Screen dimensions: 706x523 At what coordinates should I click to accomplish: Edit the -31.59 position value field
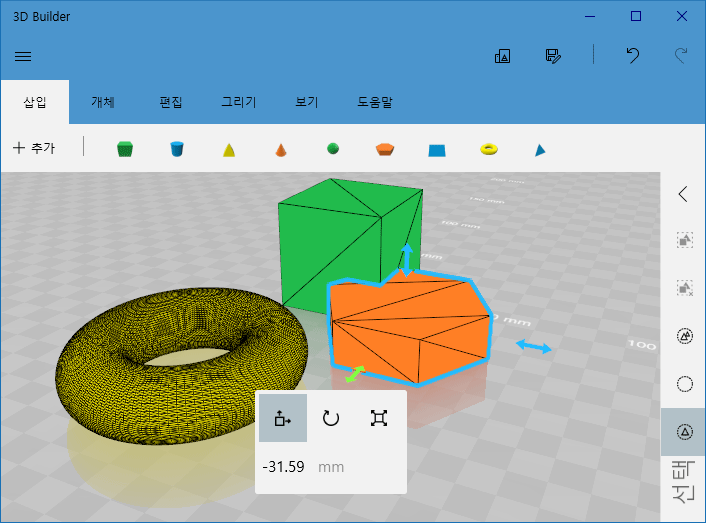coord(284,467)
